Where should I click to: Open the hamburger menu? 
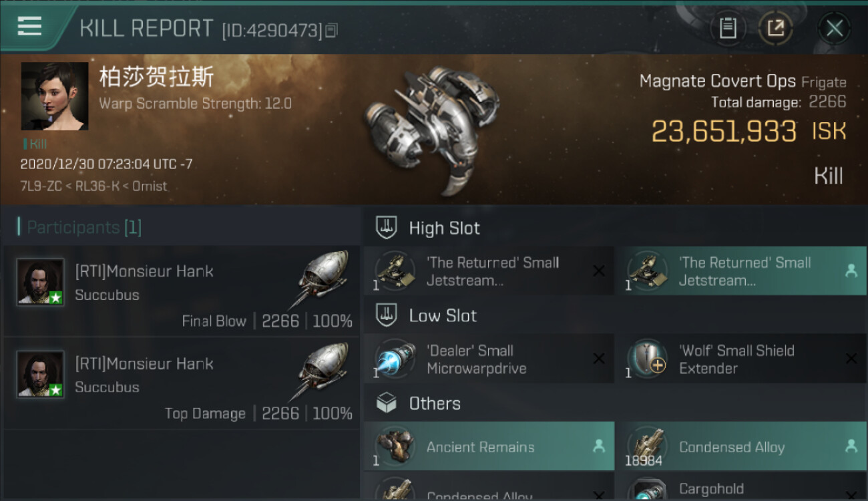tap(29, 27)
